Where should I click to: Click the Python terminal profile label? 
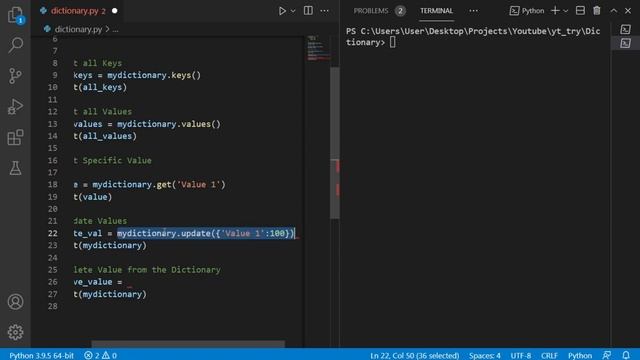(x=527, y=11)
